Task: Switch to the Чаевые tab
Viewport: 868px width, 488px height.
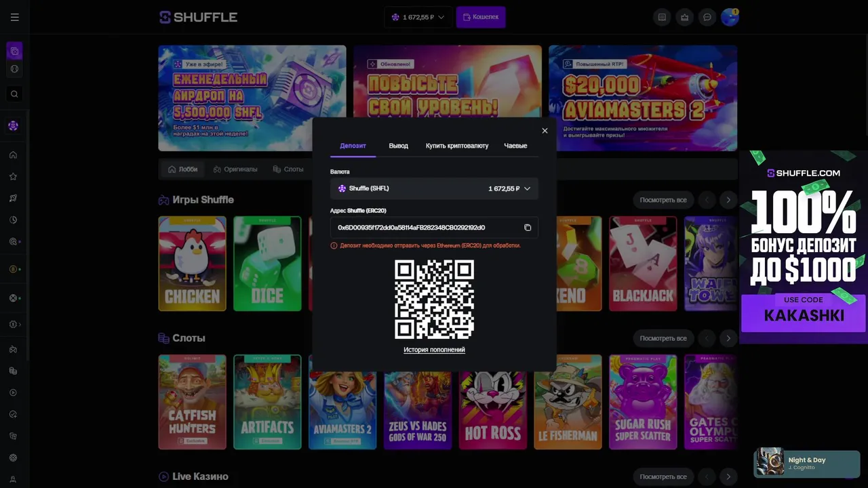Action: (x=515, y=146)
